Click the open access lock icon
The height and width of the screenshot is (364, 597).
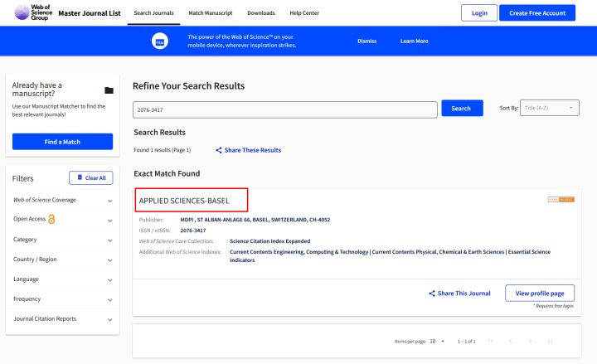pyautogui.click(x=51, y=219)
